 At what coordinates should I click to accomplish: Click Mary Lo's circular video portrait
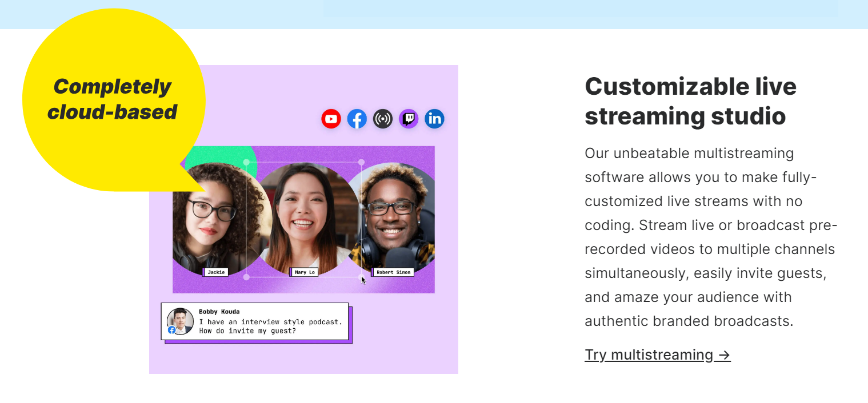pyautogui.click(x=305, y=220)
